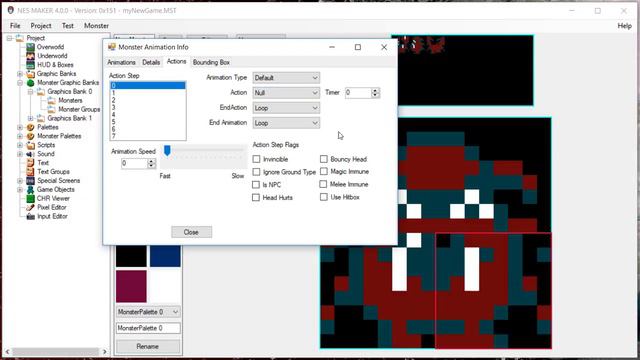The height and width of the screenshot is (360, 640).
Task: Increase the Animation Speed spinner value
Action: (151, 161)
